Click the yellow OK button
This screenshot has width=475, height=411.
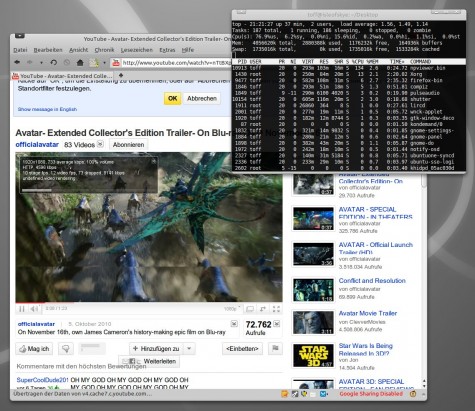coord(172,98)
